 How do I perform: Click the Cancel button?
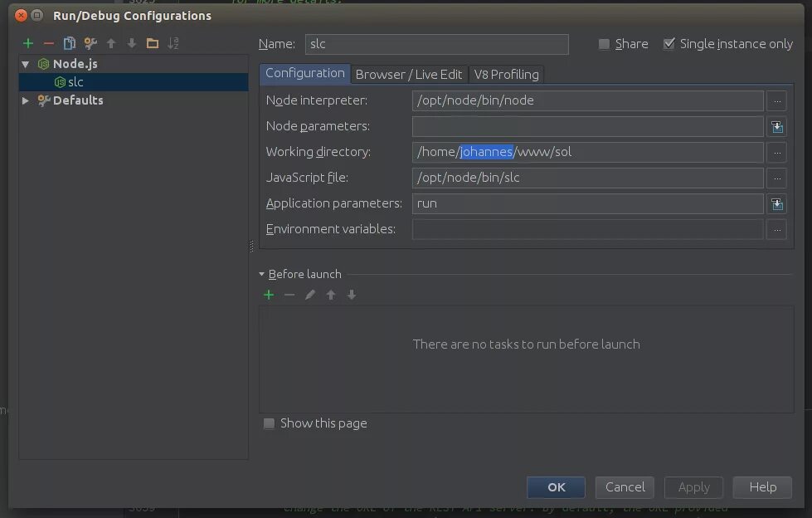click(x=625, y=487)
